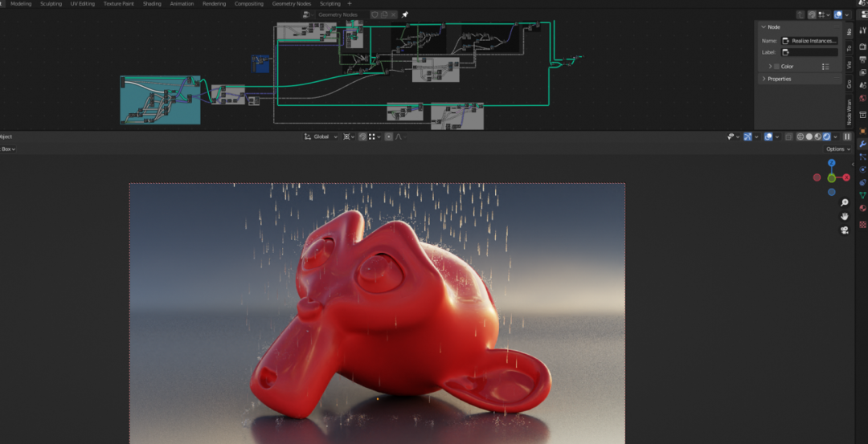This screenshot has height=444, width=868.
Task: Open the Group sidebar tab
Action: coord(850,84)
